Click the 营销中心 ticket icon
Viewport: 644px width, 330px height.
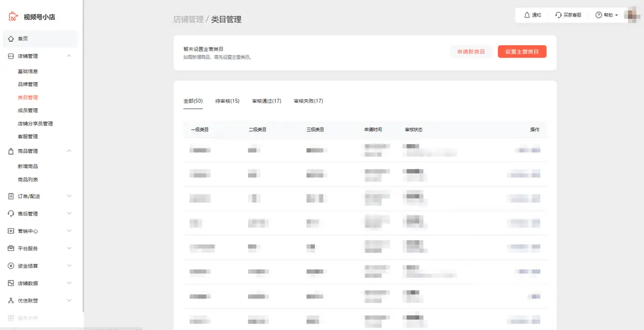click(11, 231)
